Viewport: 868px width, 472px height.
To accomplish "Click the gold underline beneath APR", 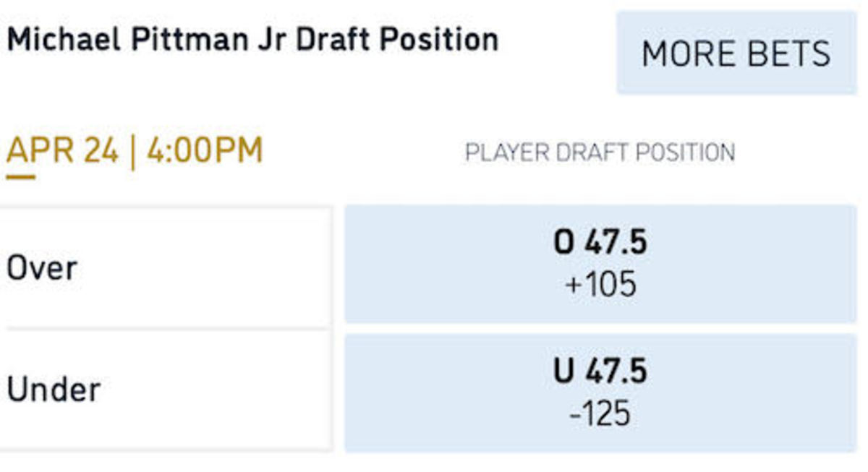I will tap(20, 175).
